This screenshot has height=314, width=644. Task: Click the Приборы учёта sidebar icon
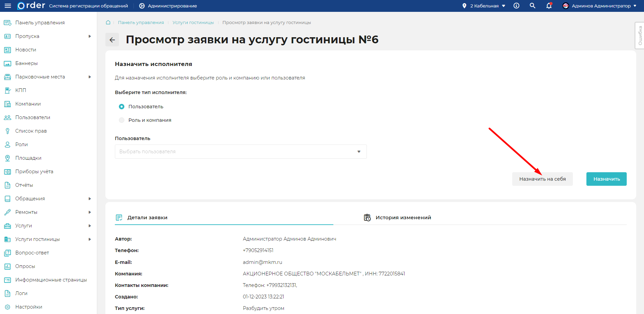pos(7,171)
